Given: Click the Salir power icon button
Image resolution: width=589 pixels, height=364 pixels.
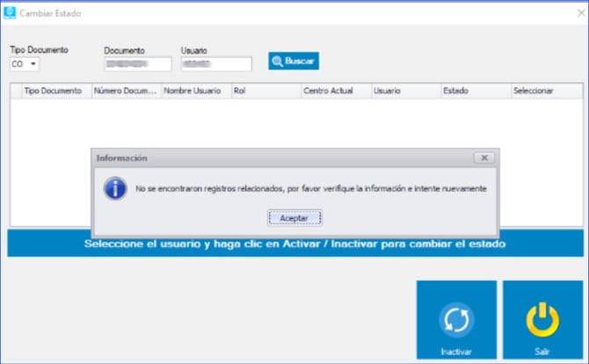Looking at the screenshot, I should point(542,321).
